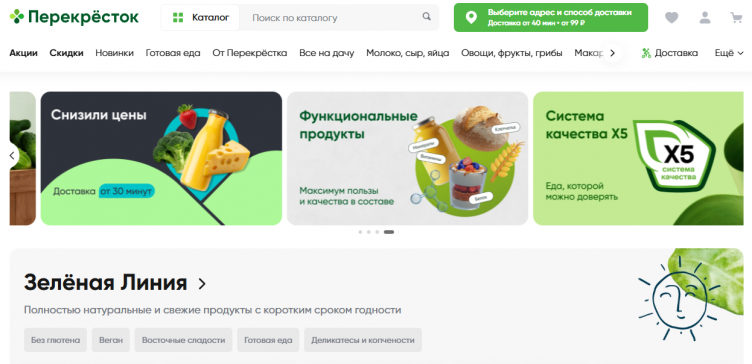Image resolution: width=752 pixels, height=364 pixels.
Task: Open the Каталог grid button
Action: click(200, 18)
